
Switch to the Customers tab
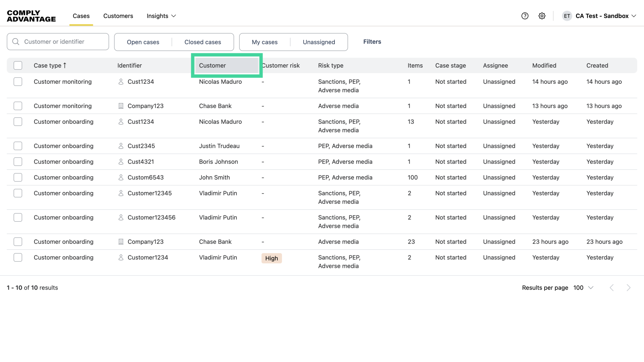pyautogui.click(x=118, y=16)
